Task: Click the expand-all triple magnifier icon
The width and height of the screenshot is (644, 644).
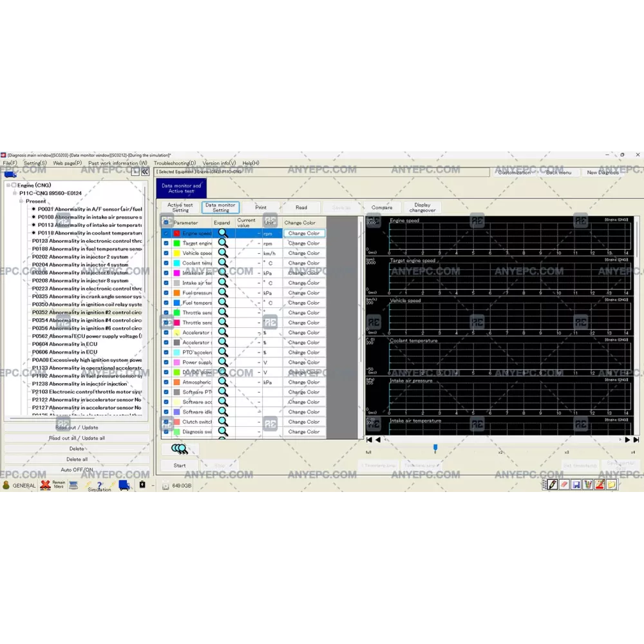Action: pos(179,450)
